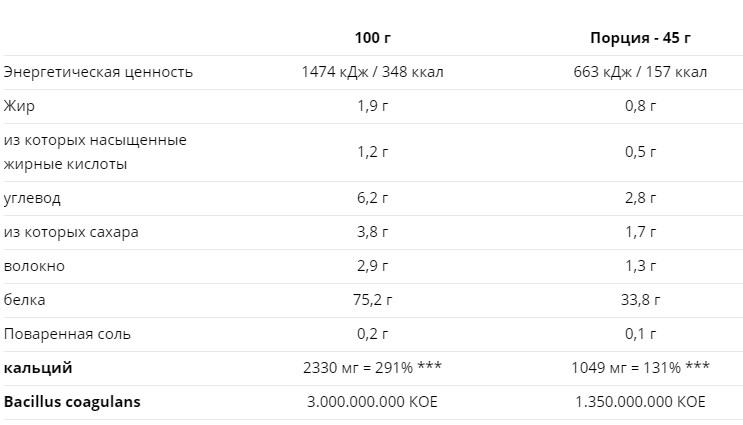Click the "1,7 г" sugar portion value
This screenshot has width=743, height=425.
[640, 232]
